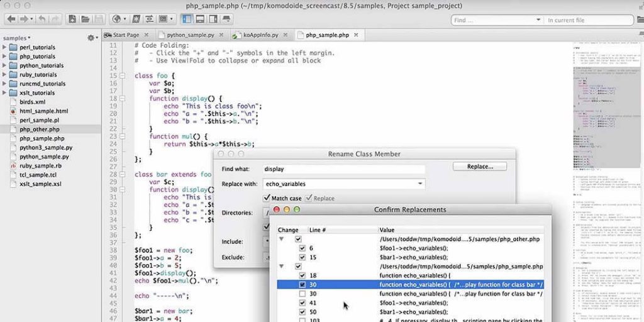Open the samples project dropdown
Image resolution: width=644 pixels, height=322 pixels.
[17, 38]
